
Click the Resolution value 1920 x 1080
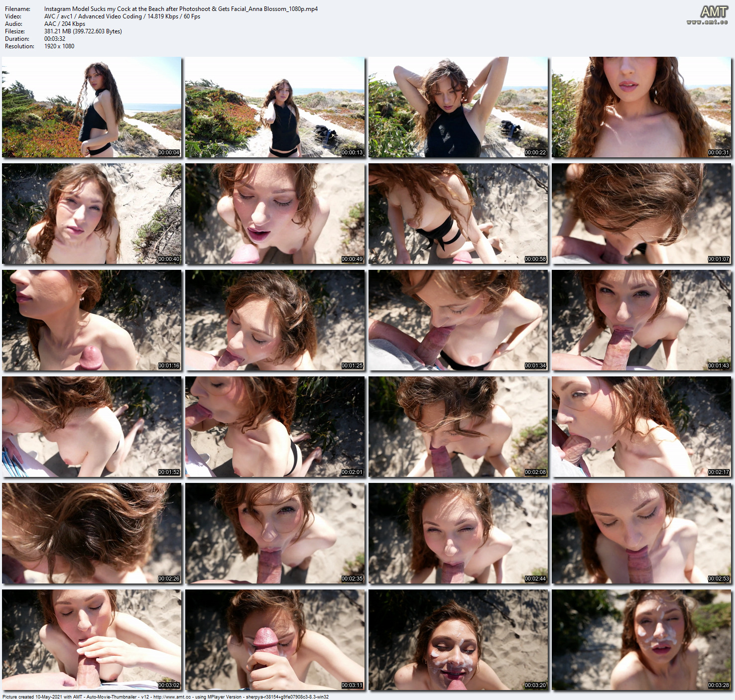59,46
